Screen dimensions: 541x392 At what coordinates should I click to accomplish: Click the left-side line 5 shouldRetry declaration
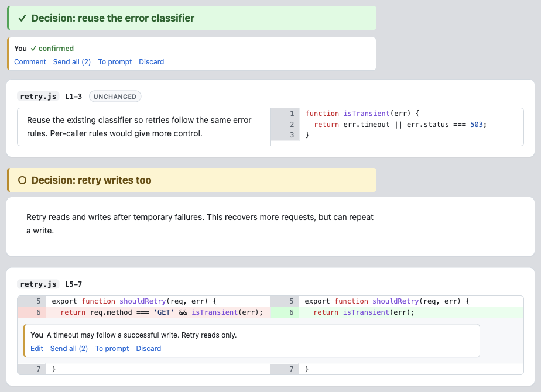[134, 301]
